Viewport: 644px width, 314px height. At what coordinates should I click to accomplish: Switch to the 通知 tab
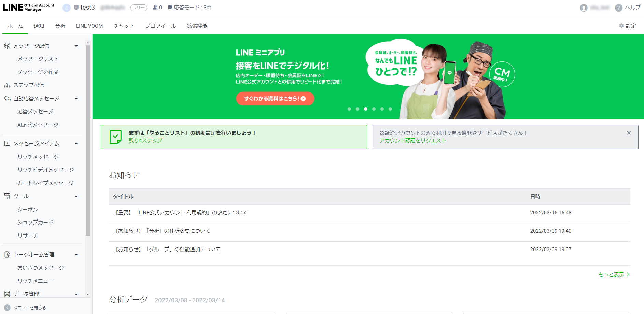tap(39, 26)
